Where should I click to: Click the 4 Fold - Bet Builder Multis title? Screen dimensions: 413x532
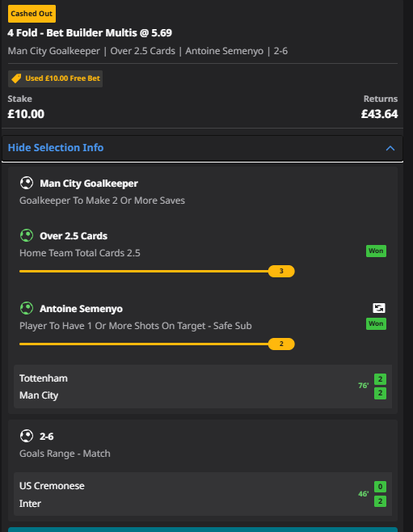coord(90,33)
